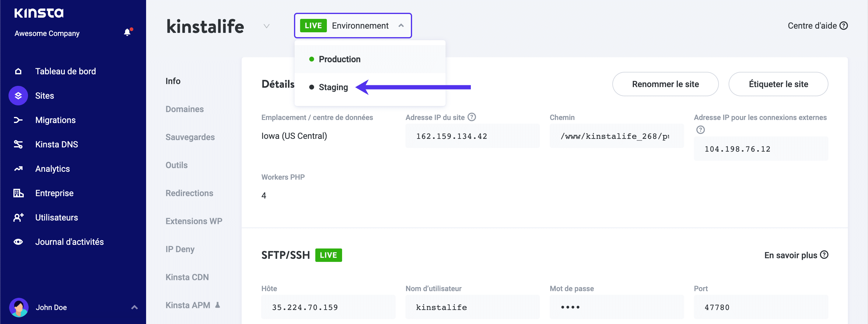Click the help icon next to Adresse IP du site
868x324 pixels.
(472, 117)
